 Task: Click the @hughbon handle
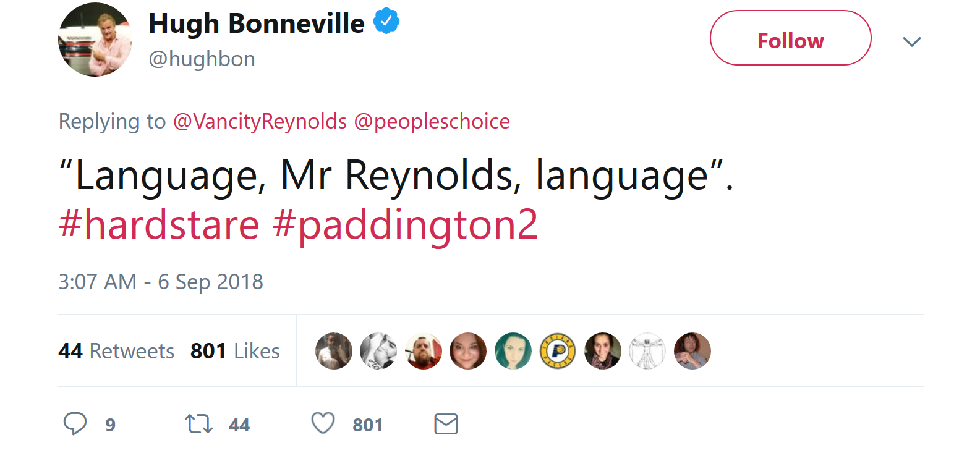(202, 59)
